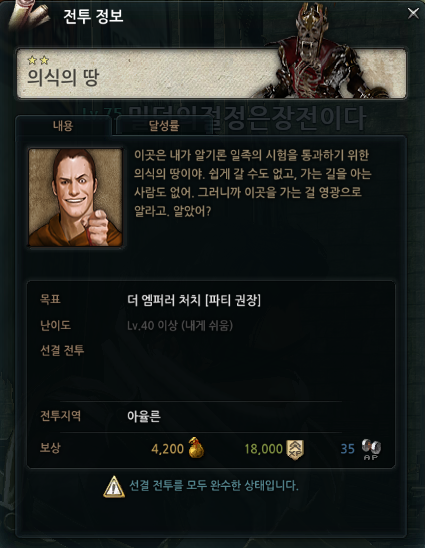Switch to the 내용 tab

pos(63,125)
